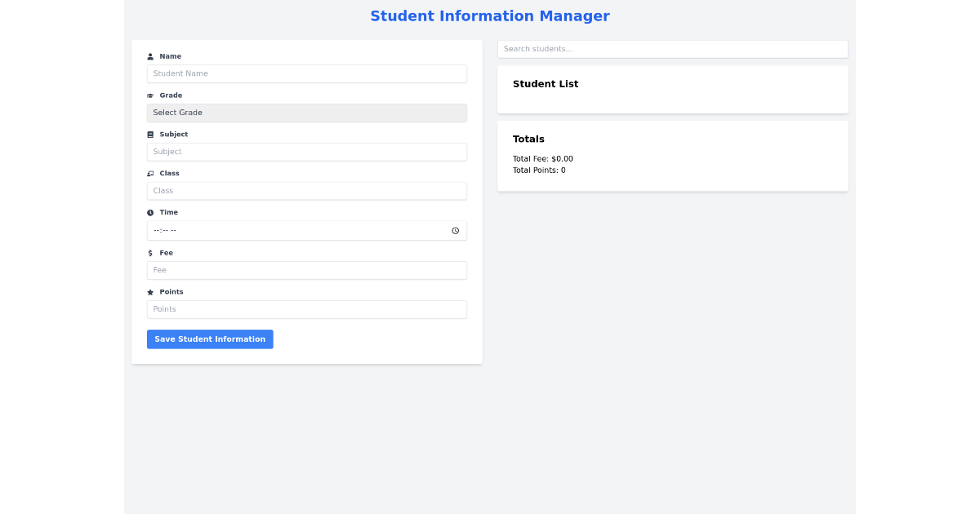
Task: Click the Student List heading
Action: pyautogui.click(x=546, y=83)
